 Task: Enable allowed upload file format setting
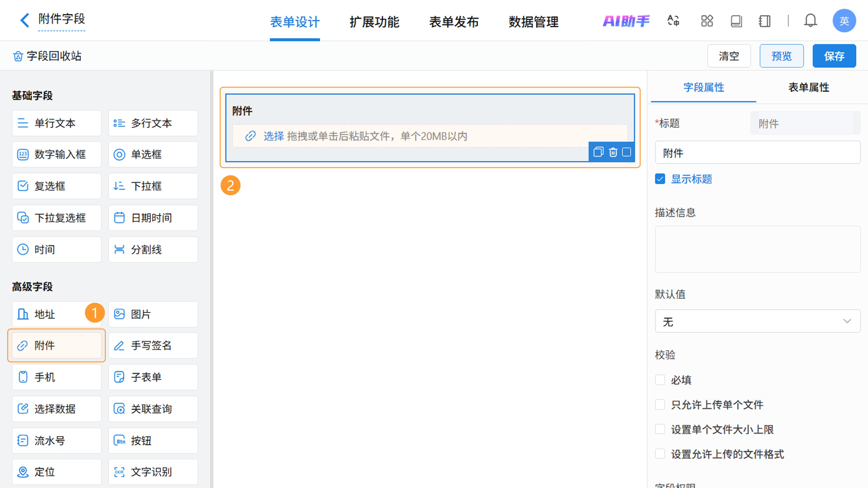pyautogui.click(x=660, y=454)
